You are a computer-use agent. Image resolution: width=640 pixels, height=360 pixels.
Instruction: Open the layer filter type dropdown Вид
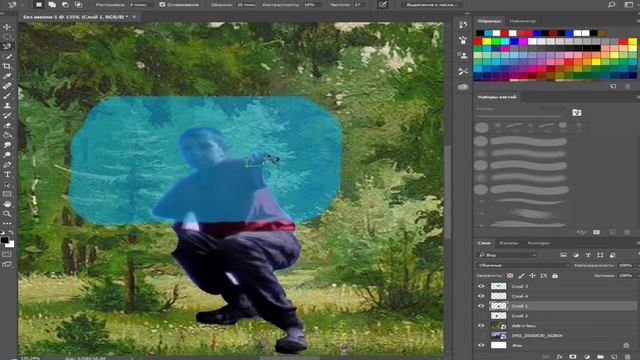pos(507,255)
